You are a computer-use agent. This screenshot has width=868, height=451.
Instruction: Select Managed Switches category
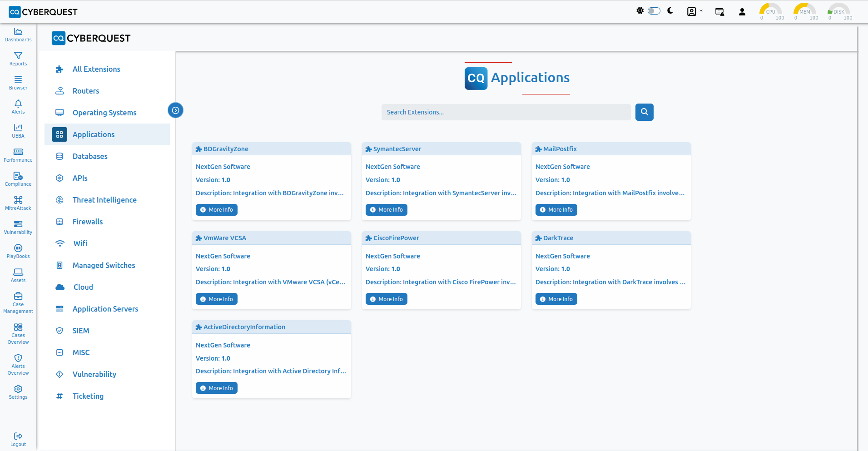click(x=107, y=265)
